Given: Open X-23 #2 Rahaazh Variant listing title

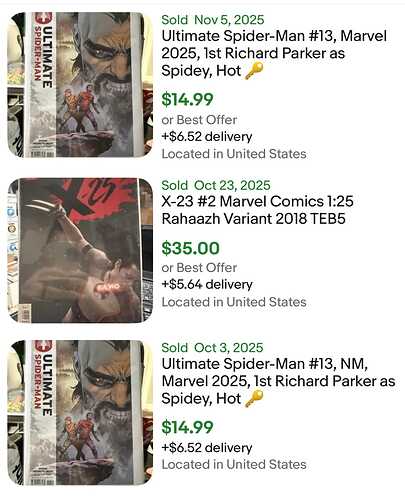Looking at the screenshot, I should (x=257, y=210).
